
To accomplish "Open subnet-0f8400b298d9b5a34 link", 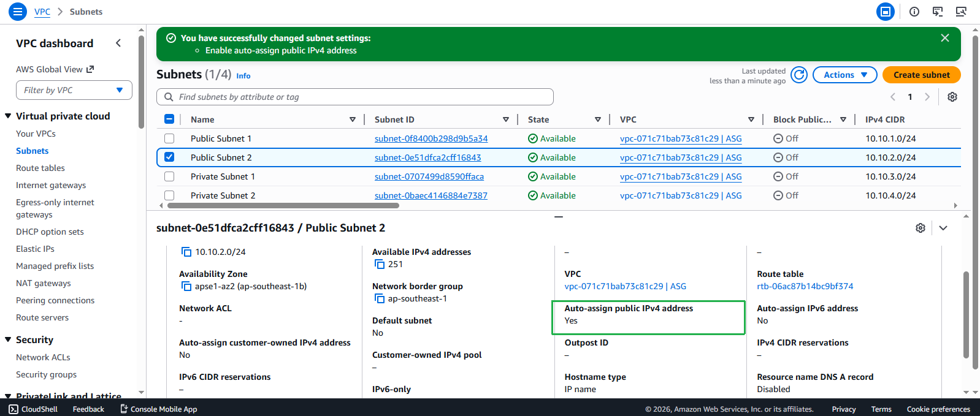I will [431, 138].
